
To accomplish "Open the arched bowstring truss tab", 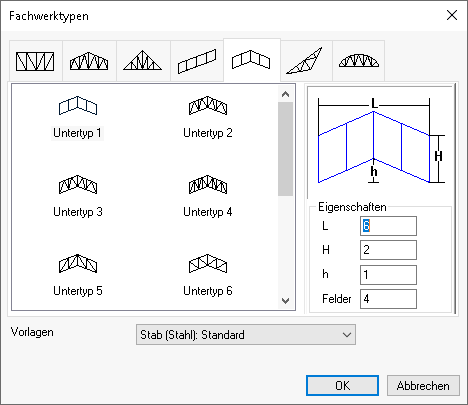I will click(x=359, y=61).
